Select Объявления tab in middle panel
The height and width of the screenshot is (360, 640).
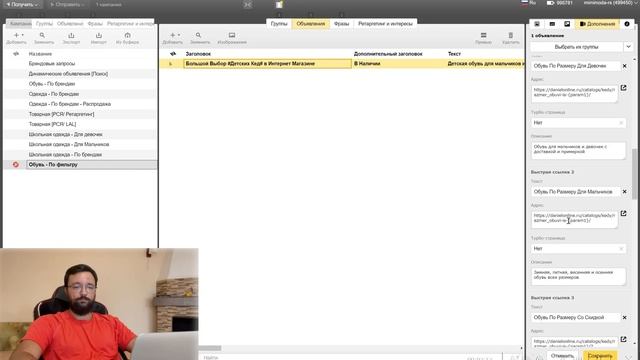[x=311, y=24]
